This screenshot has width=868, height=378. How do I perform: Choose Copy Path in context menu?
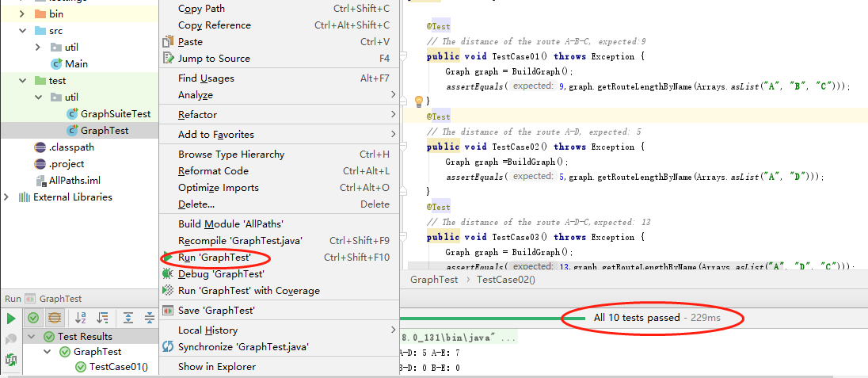[x=279, y=8]
